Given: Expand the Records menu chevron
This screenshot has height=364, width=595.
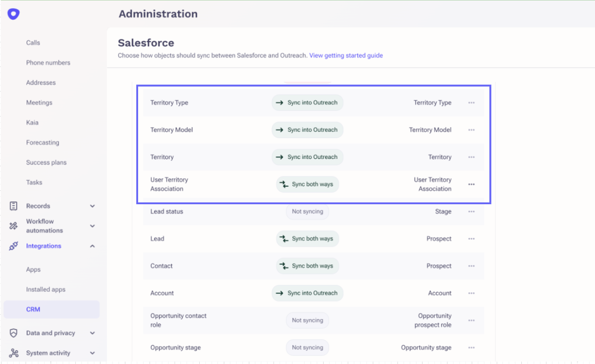Looking at the screenshot, I should pos(93,206).
